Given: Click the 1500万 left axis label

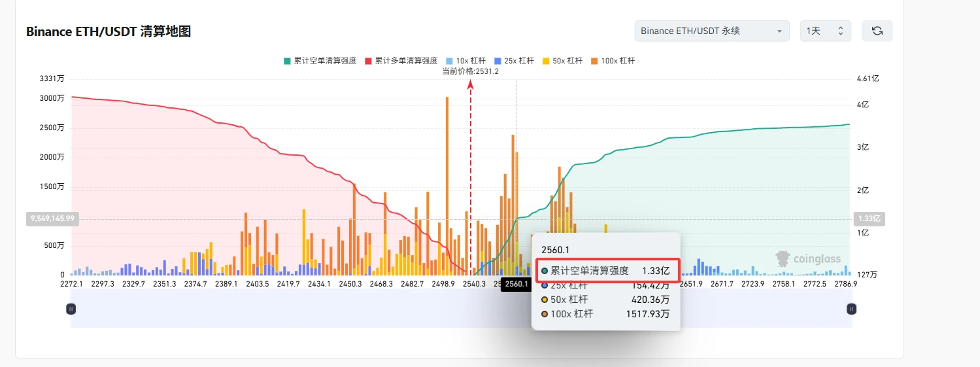Looking at the screenshot, I should click(x=52, y=186).
